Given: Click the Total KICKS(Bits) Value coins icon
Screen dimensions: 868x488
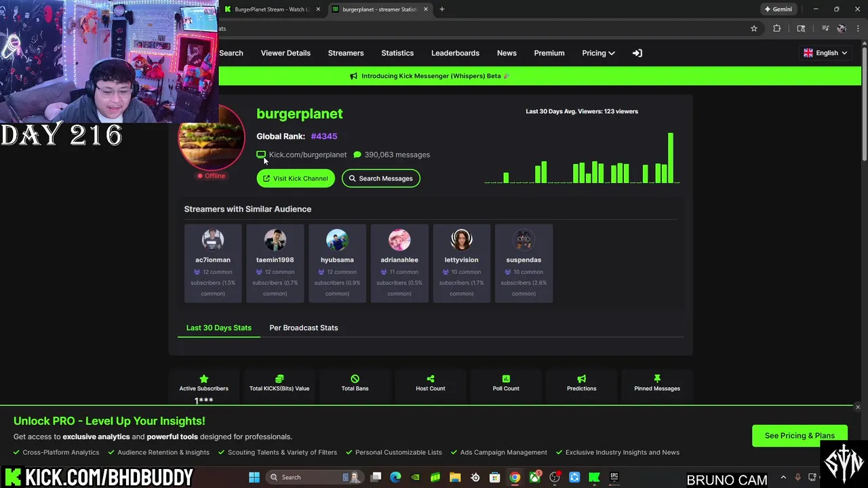Looking at the screenshot, I should coord(279,379).
